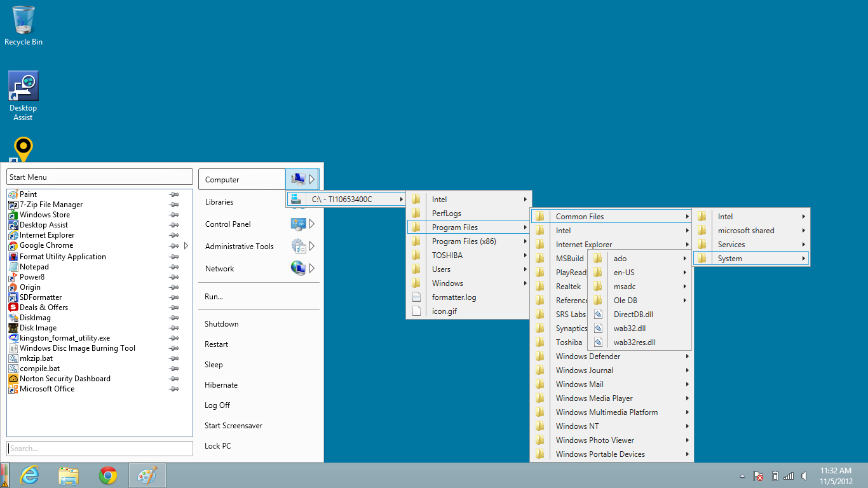
Task: Click the Search box in the start menu
Action: point(99,449)
